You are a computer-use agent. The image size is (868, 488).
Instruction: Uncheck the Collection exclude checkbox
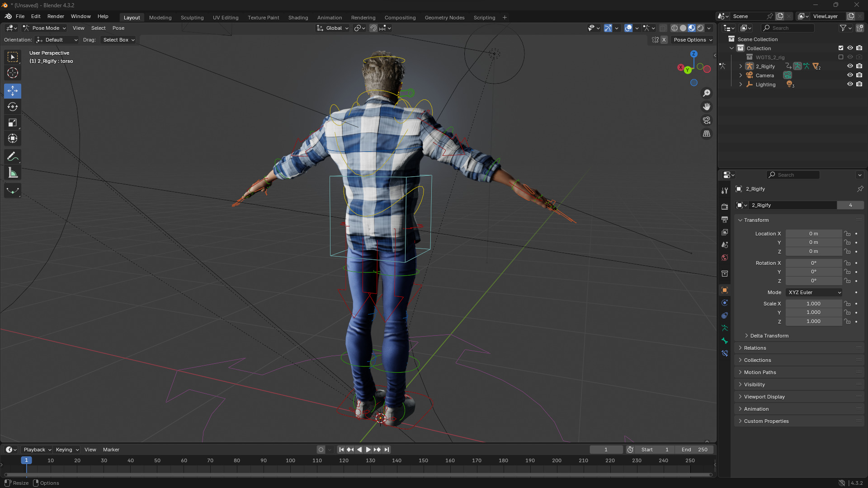coord(841,48)
